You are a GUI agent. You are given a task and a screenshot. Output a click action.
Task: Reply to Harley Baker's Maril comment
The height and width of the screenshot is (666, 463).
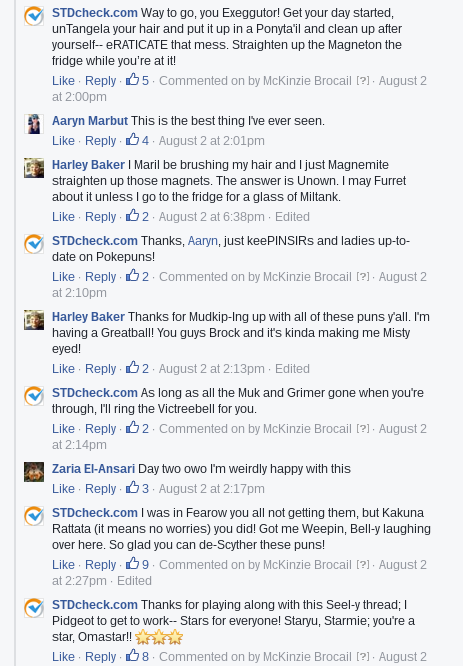100,217
